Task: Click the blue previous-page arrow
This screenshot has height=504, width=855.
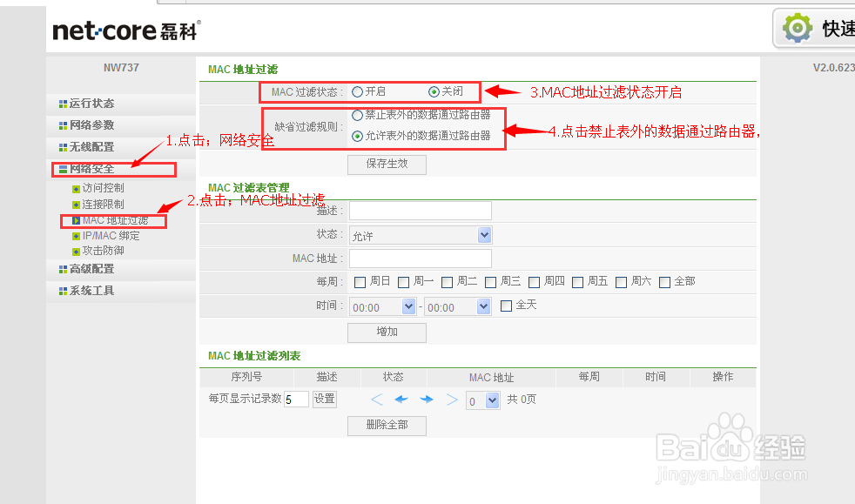Action: (x=401, y=399)
